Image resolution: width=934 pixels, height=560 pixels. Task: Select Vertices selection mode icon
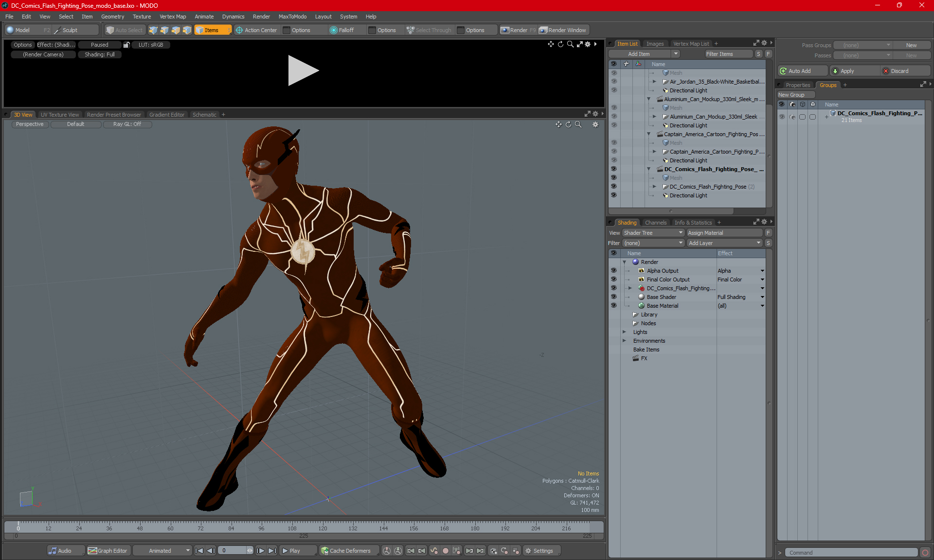point(153,30)
